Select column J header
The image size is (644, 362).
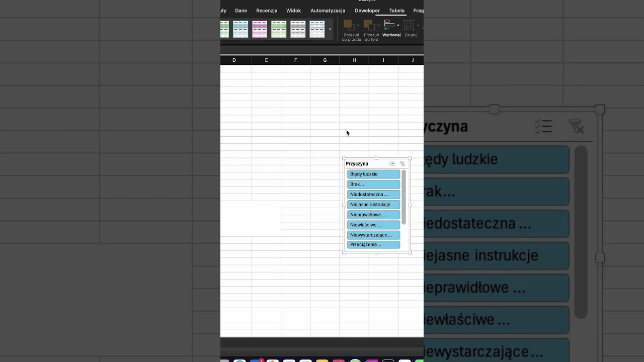coord(411,60)
